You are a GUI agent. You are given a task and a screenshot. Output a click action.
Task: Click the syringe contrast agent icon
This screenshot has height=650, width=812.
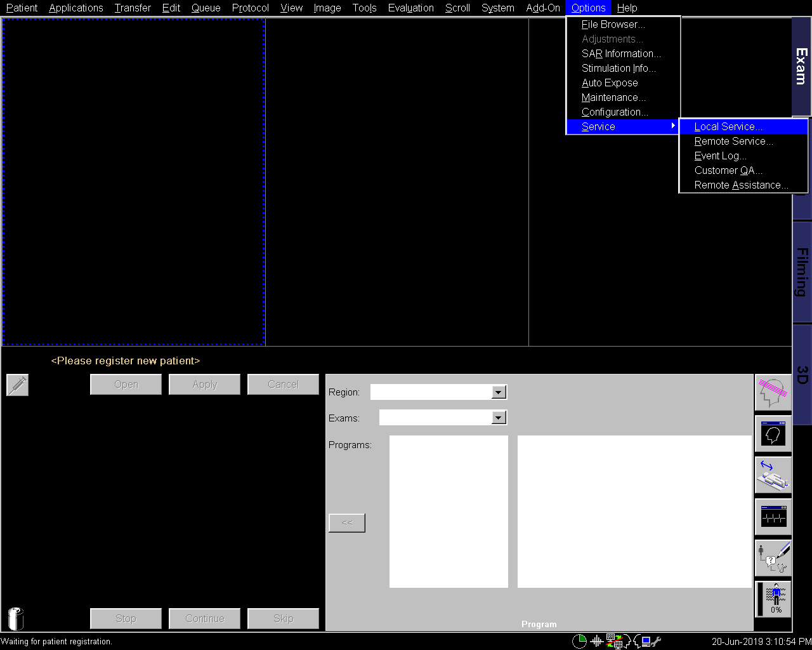(x=18, y=385)
